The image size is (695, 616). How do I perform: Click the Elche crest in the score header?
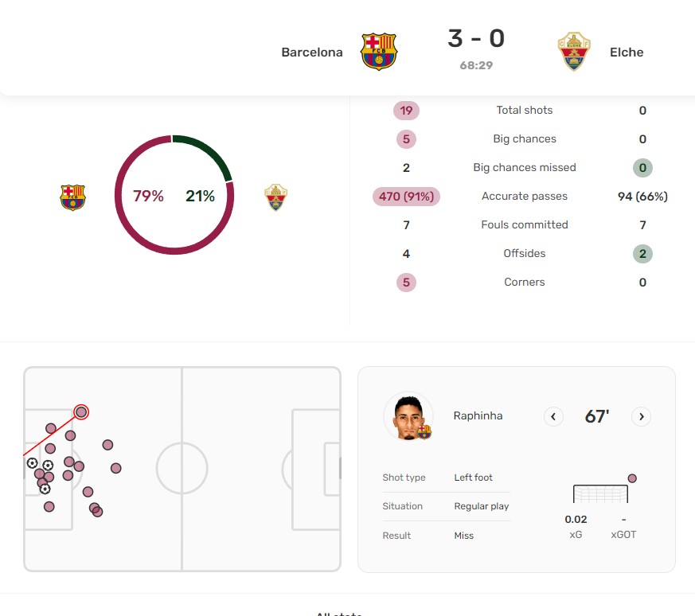(574, 52)
